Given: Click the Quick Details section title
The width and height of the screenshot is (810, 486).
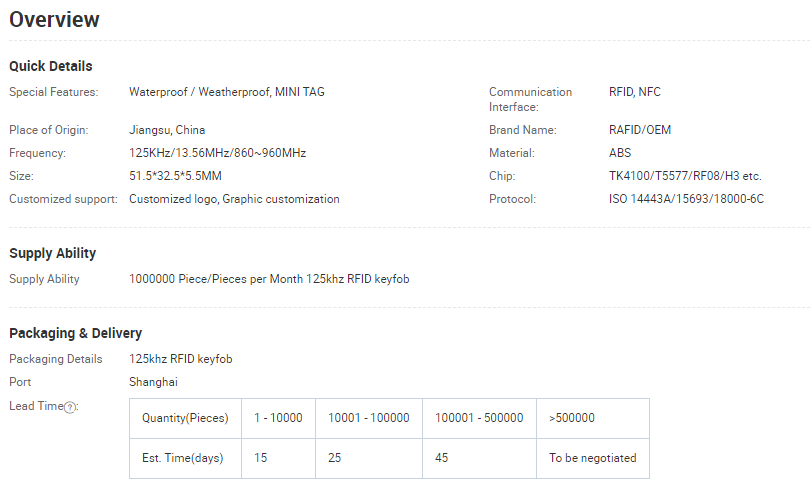Looking at the screenshot, I should [51, 66].
